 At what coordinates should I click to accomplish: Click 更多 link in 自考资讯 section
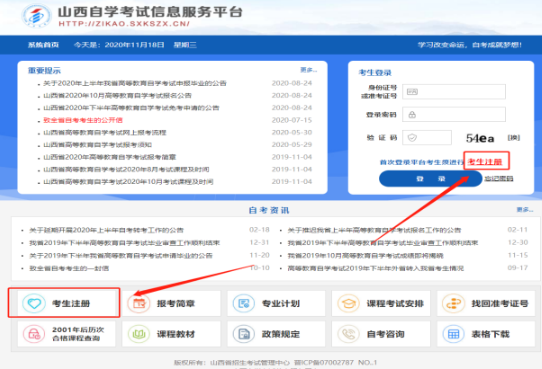pos(525,210)
